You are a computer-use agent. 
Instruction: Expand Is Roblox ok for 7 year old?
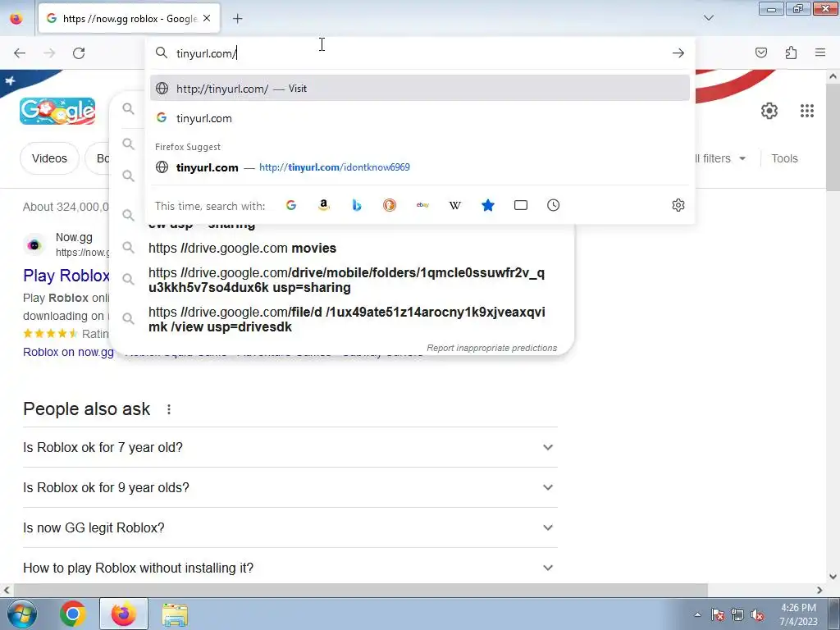(290, 447)
